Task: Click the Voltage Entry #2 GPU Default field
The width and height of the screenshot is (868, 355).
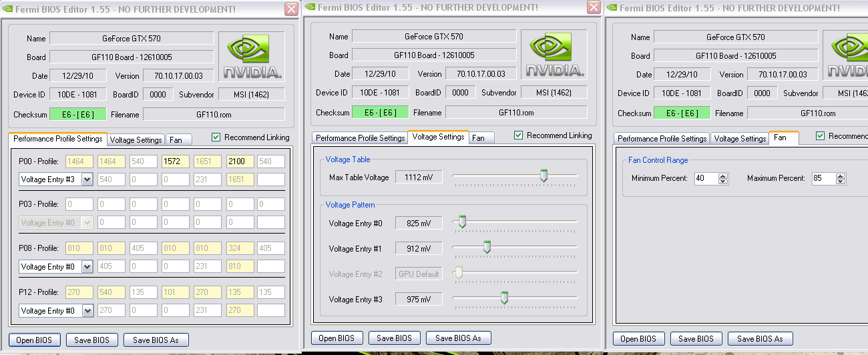Action: point(419,274)
